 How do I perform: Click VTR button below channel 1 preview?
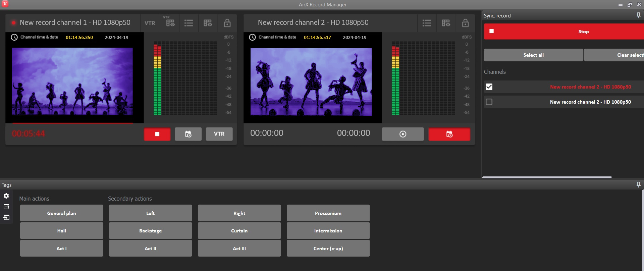(219, 134)
